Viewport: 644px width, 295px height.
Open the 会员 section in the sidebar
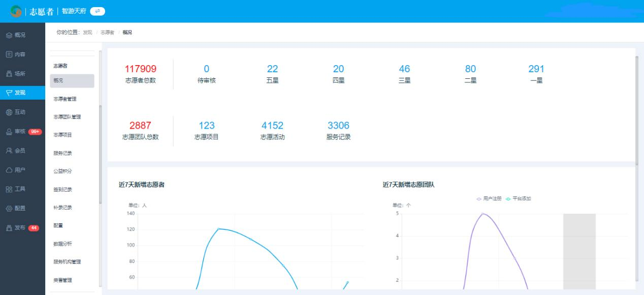[x=22, y=151]
